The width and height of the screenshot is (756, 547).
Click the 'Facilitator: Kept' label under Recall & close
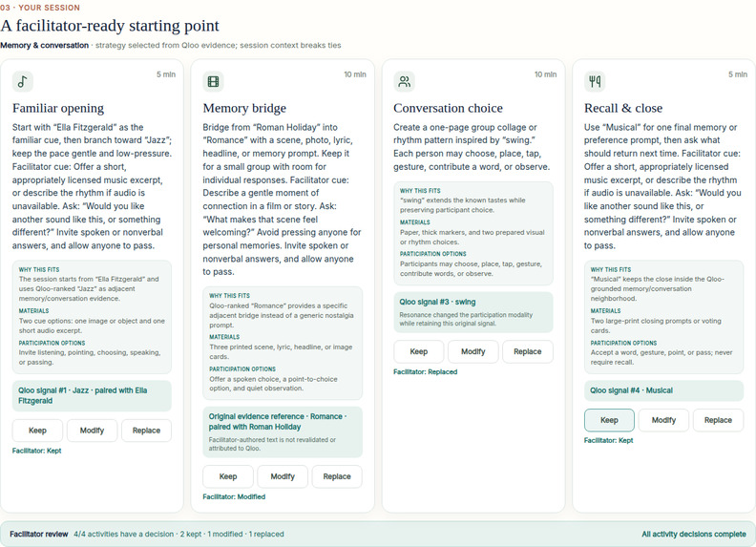point(608,440)
